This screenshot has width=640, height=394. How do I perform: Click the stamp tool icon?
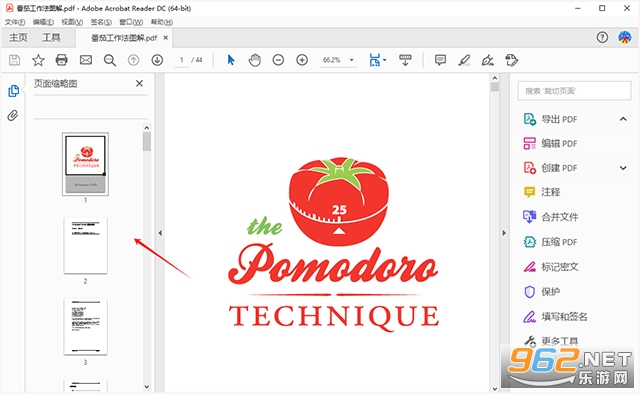pyautogui.click(x=511, y=60)
